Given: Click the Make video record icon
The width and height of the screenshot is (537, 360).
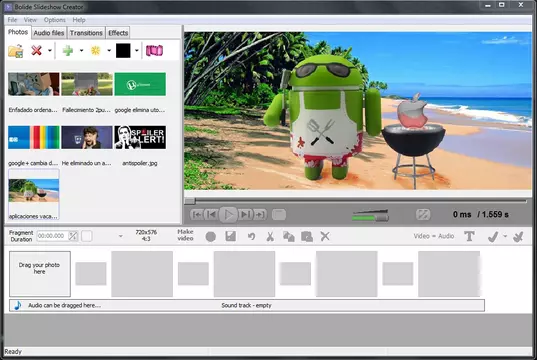Looking at the screenshot, I should [210, 236].
